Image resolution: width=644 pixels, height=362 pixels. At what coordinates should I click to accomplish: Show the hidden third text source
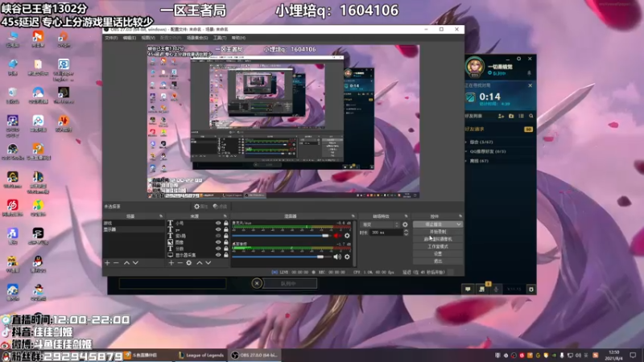[x=218, y=236]
